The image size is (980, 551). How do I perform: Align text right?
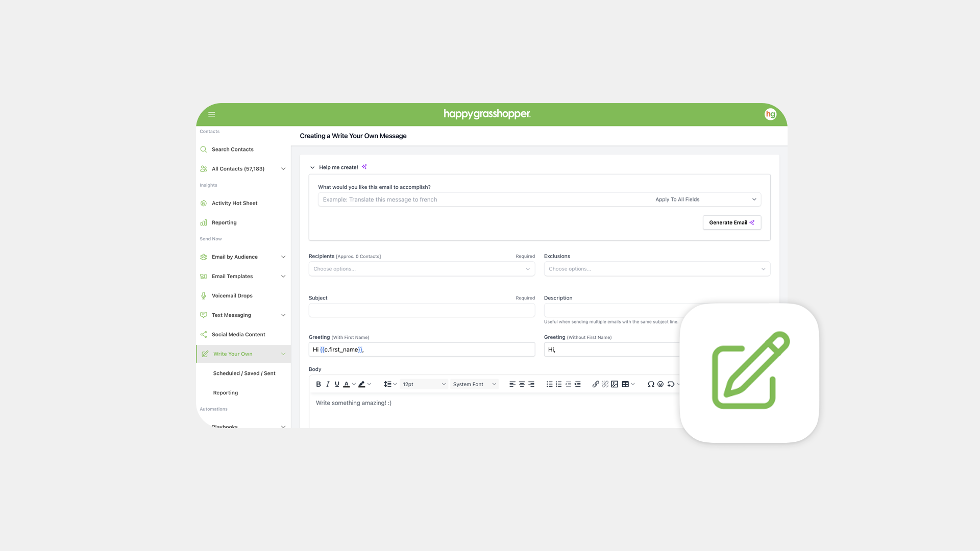click(531, 384)
